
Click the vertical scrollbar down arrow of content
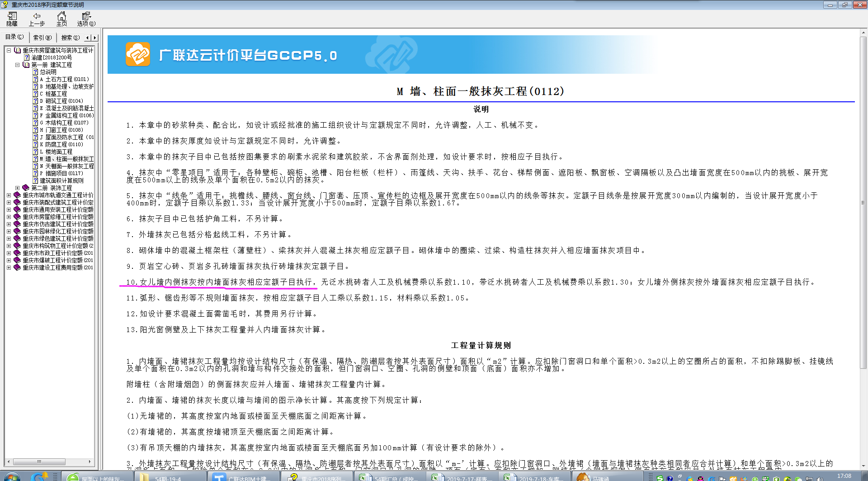point(863,466)
